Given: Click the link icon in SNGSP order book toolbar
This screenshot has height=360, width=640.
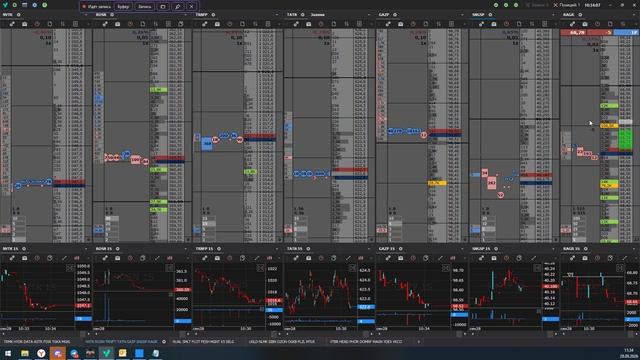Looking at the screenshot, I should [481, 24].
